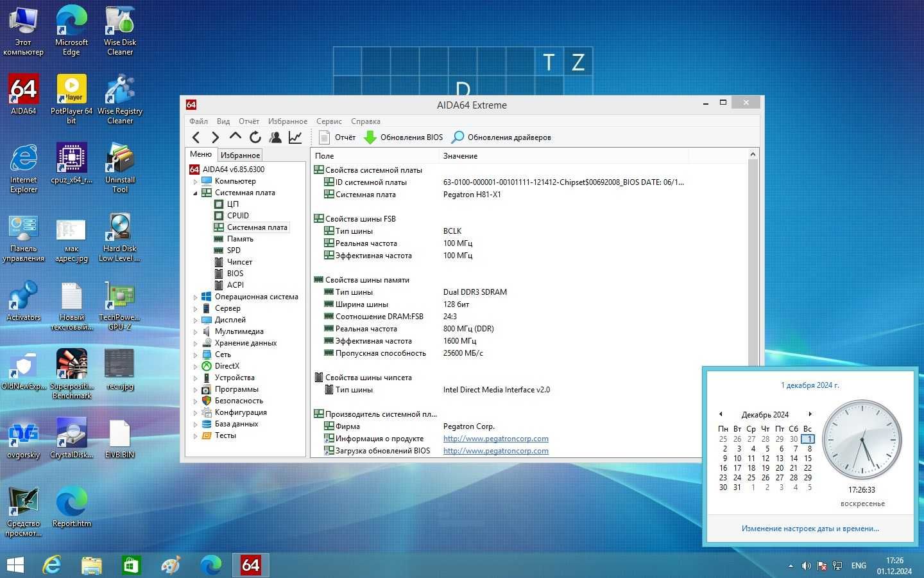Collapse the Системная плата tree node
This screenshot has height=578, width=924.
195,193
